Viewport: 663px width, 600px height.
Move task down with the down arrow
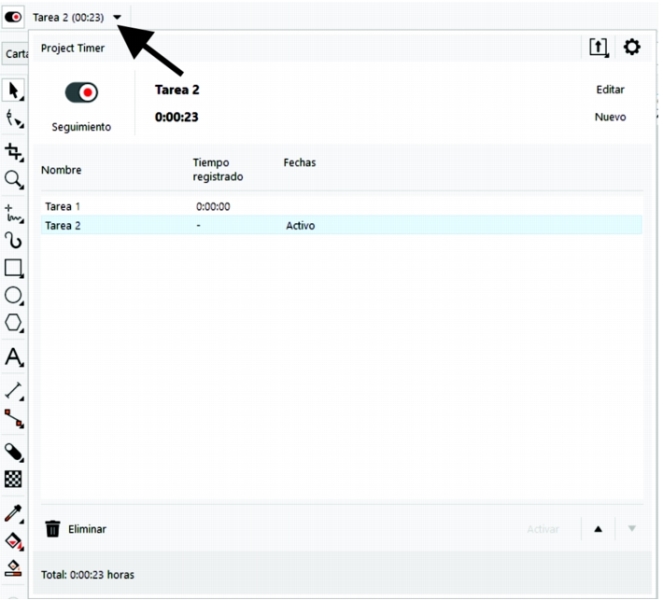631,529
